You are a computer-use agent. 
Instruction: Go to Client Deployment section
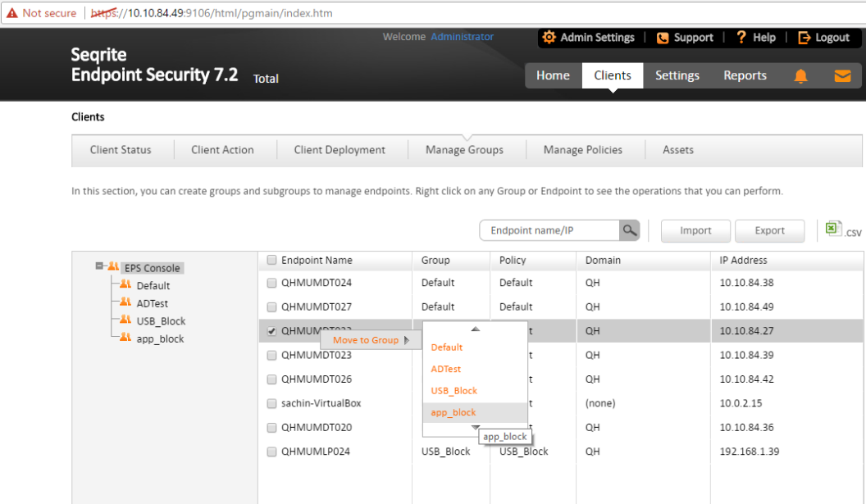[x=340, y=150]
